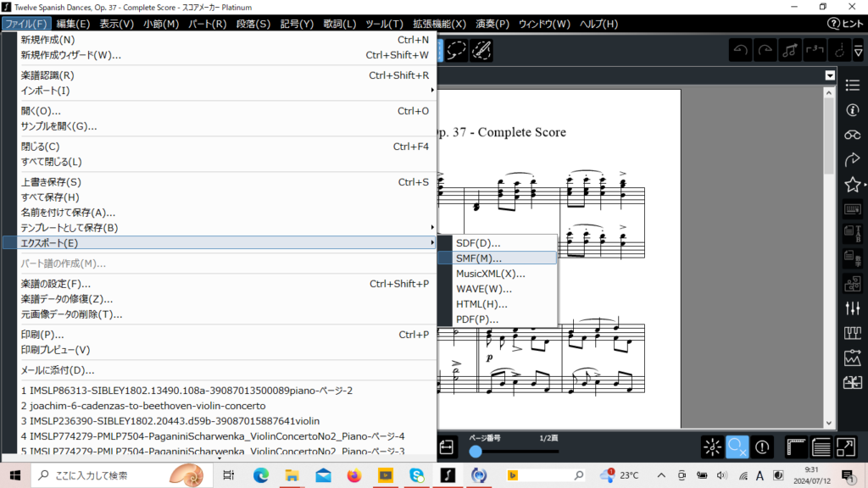Toggle the ruler display icon at bottom
Screen dimensions: 868x488
click(x=796, y=446)
